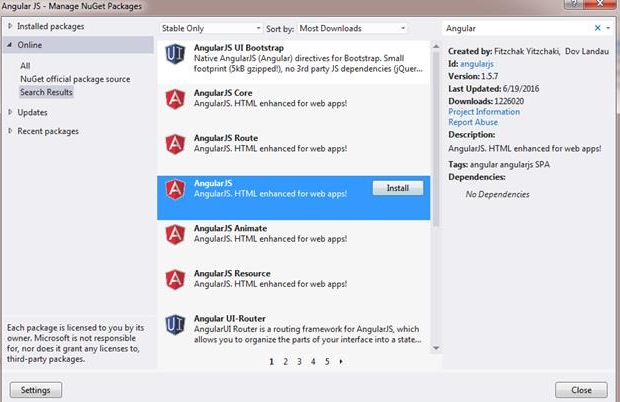Image resolution: width=620 pixels, height=402 pixels.
Task: Click into the Angular search field
Action: pyautogui.click(x=518, y=28)
